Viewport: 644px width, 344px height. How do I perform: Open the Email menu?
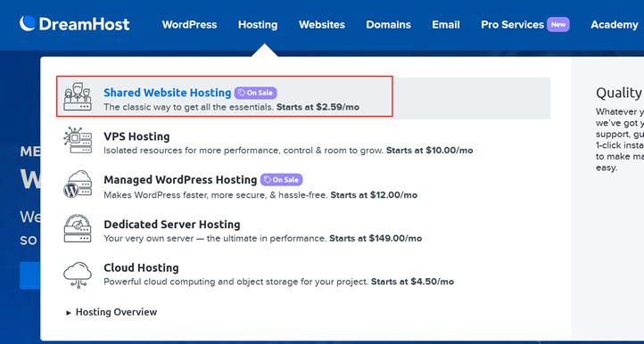click(x=446, y=25)
